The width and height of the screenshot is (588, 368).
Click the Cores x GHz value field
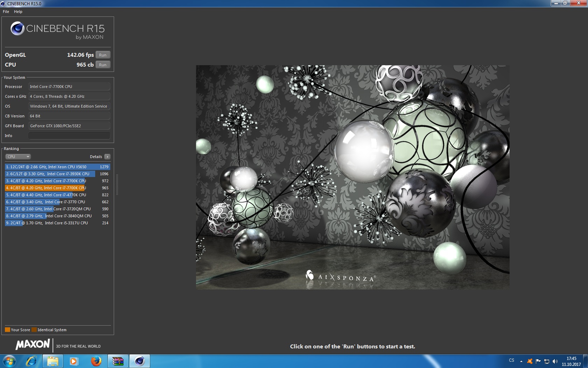[69, 96]
